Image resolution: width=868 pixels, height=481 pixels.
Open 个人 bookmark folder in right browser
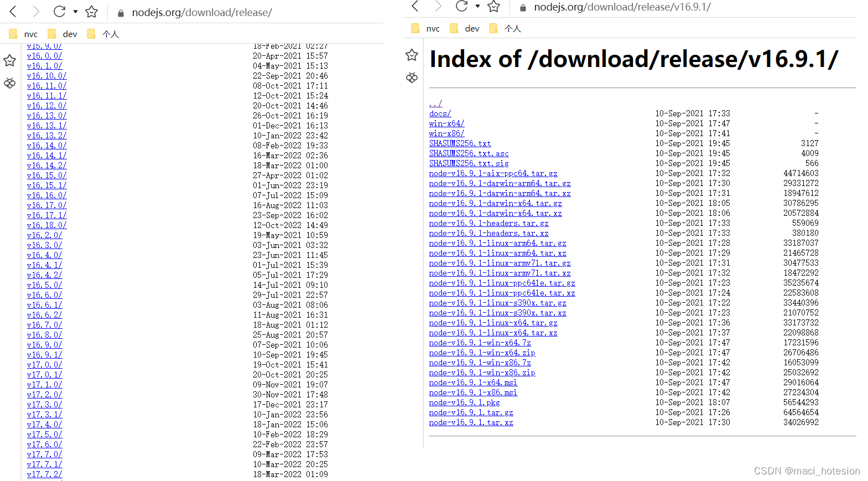(x=505, y=28)
